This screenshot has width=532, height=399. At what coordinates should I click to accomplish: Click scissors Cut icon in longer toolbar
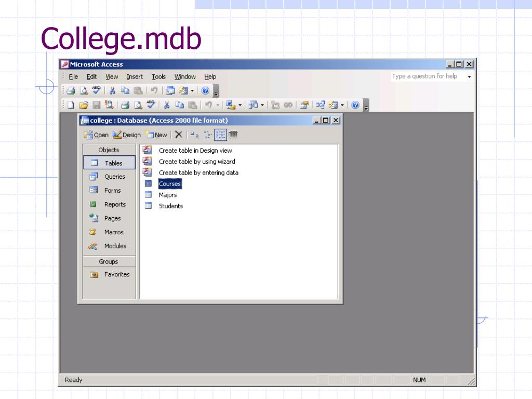167,105
